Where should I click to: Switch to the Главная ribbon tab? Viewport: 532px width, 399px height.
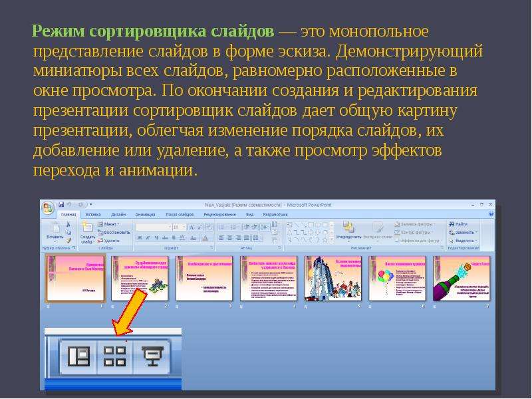[x=68, y=214]
